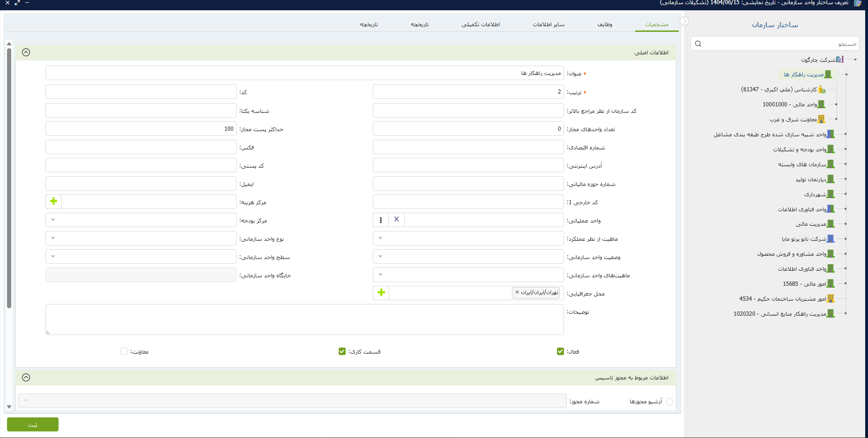
Task: Switch to the وظایف tab
Action: coord(605,24)
